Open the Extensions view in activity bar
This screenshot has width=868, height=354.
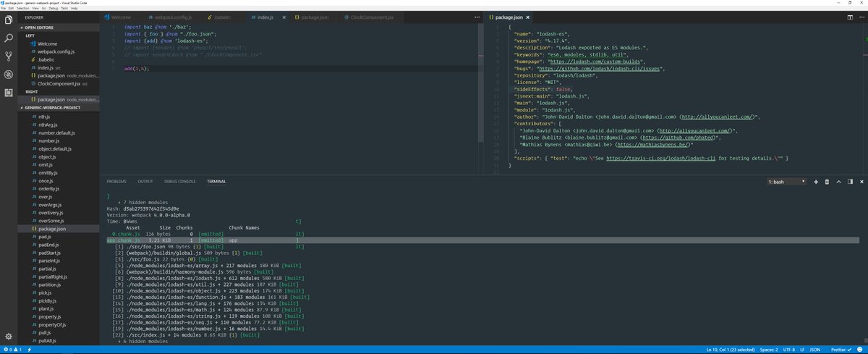click(x=8, y=93)
